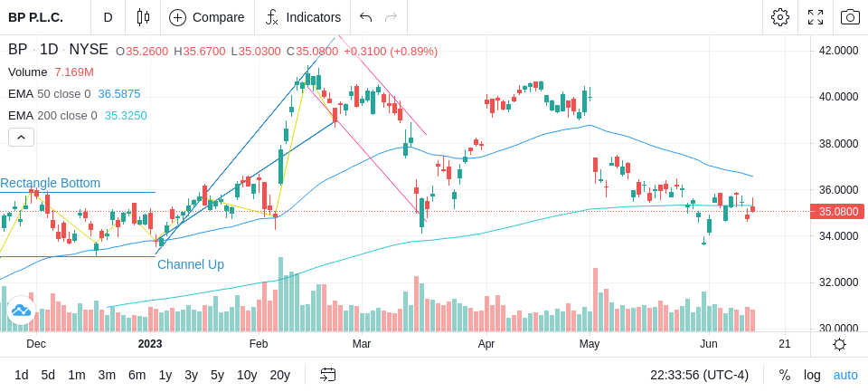Set time range to 3y
The width and height of the screenshot is (868, 392).
(x=191, y=375)
